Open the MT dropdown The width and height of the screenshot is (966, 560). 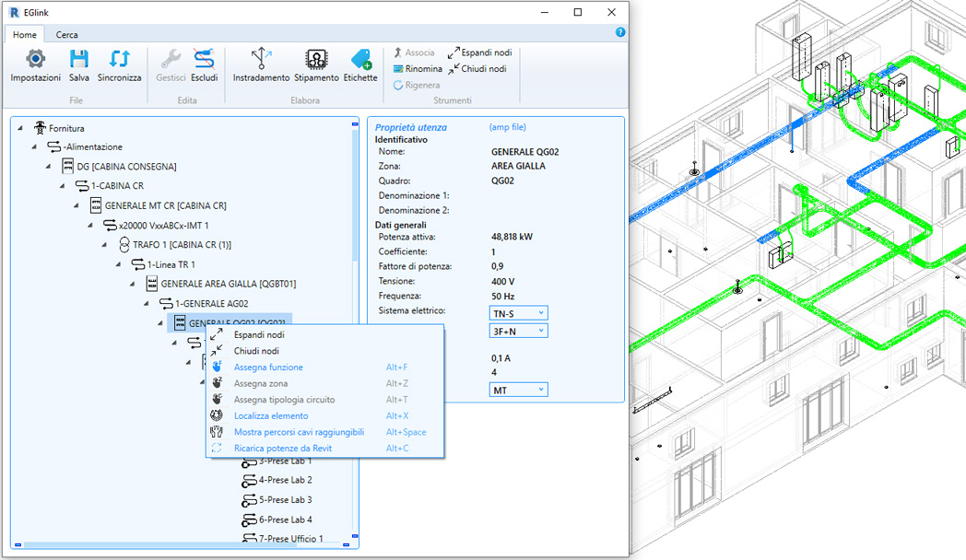(518, 391)
